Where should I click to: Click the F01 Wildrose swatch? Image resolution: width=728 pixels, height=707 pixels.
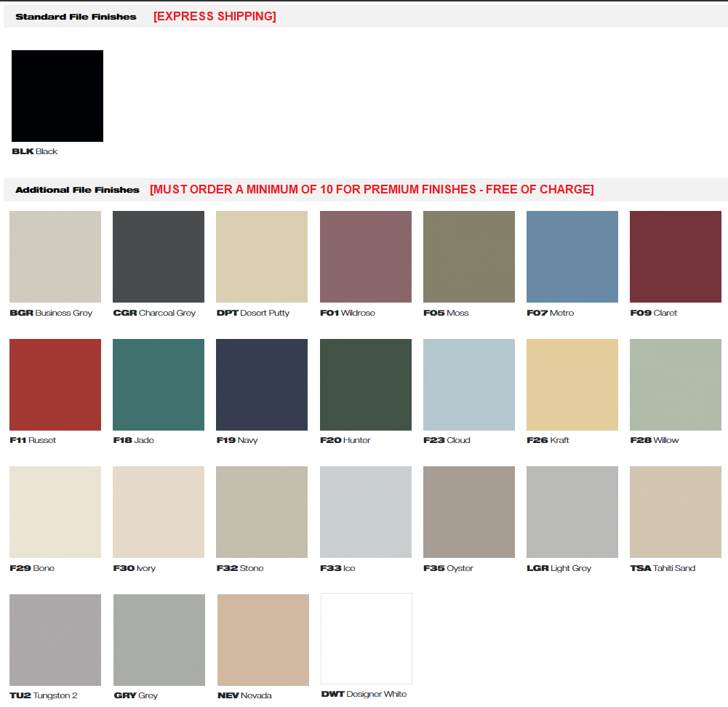click(366, 257)
